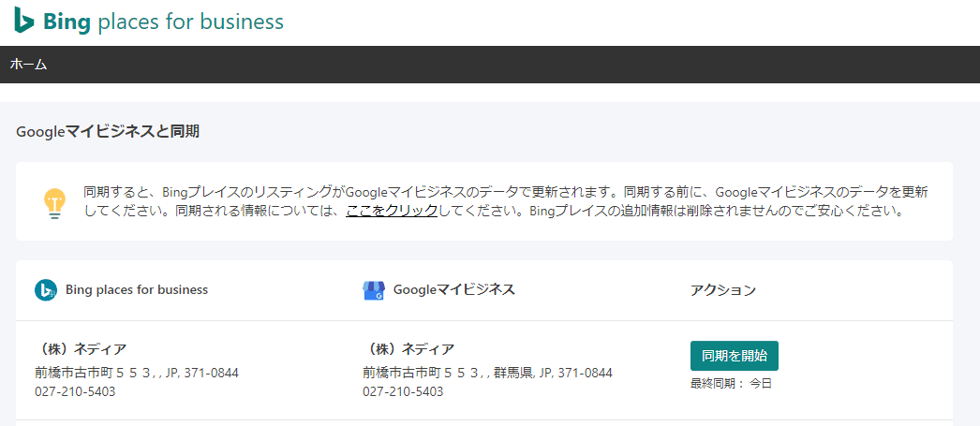Select Bing listing name （株）ネディア
980x426 pixels.
click(82, 348)
